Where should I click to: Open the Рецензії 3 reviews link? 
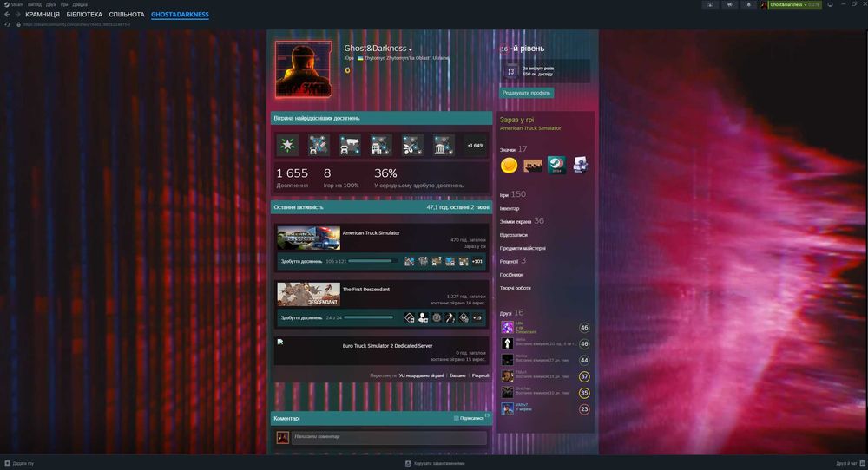coord(513,261)
